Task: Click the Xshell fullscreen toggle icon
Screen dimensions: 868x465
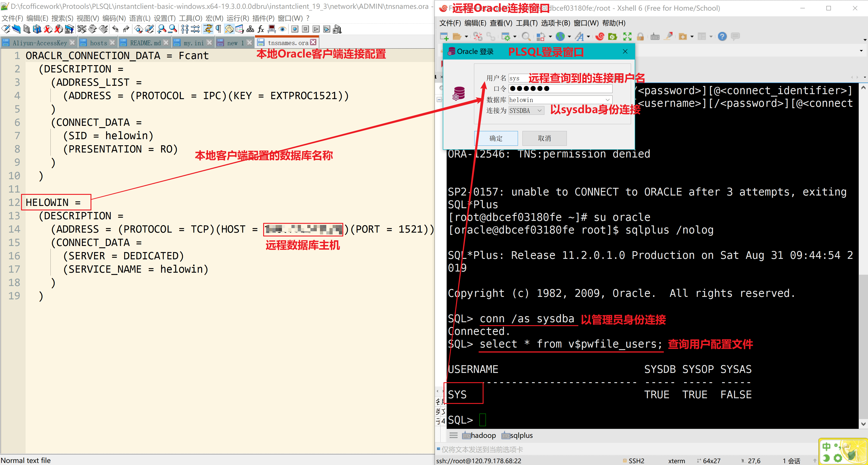Action: pyautogui.click(x=627, y=36)
